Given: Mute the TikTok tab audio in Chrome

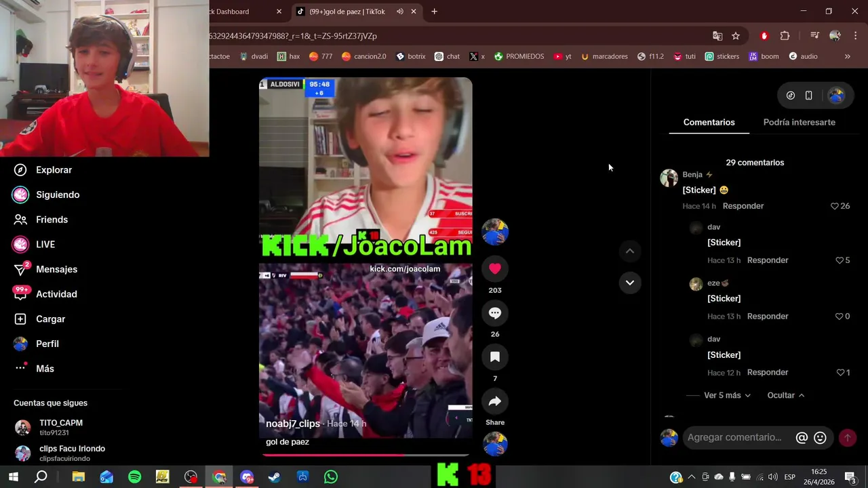Looking at the screenshot, I should pos(400,12).
